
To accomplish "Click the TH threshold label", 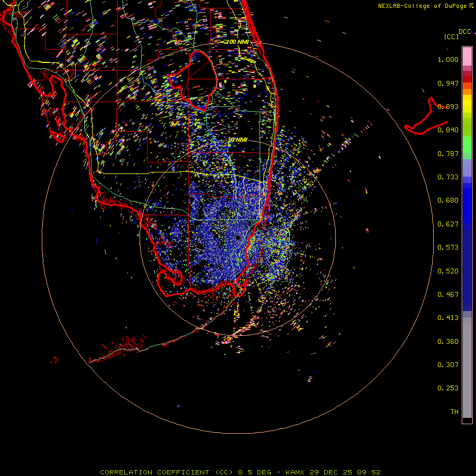I will click(x=454, y=412).
